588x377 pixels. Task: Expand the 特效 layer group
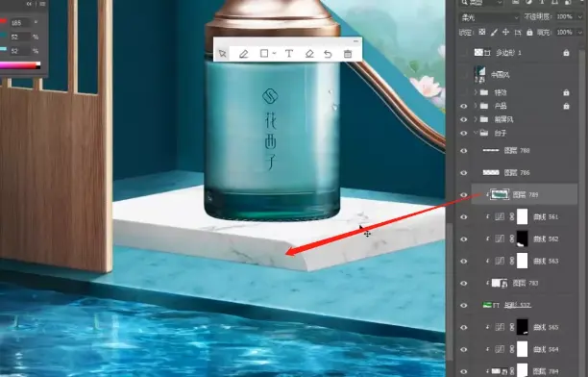476,92
